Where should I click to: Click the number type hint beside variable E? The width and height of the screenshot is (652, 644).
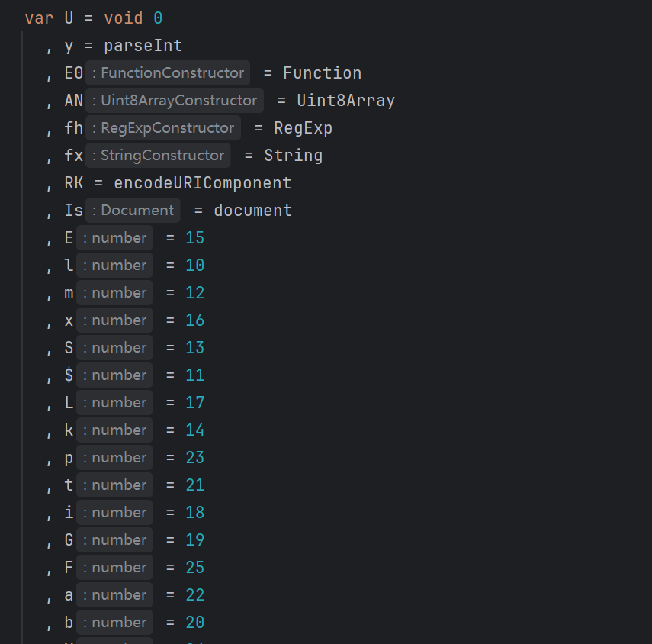[114, 238]
